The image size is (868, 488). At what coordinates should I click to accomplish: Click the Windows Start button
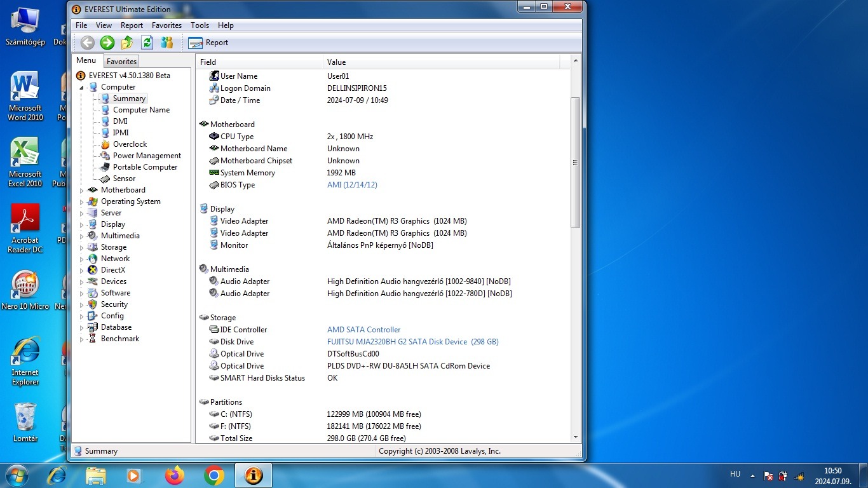[17, 475]
